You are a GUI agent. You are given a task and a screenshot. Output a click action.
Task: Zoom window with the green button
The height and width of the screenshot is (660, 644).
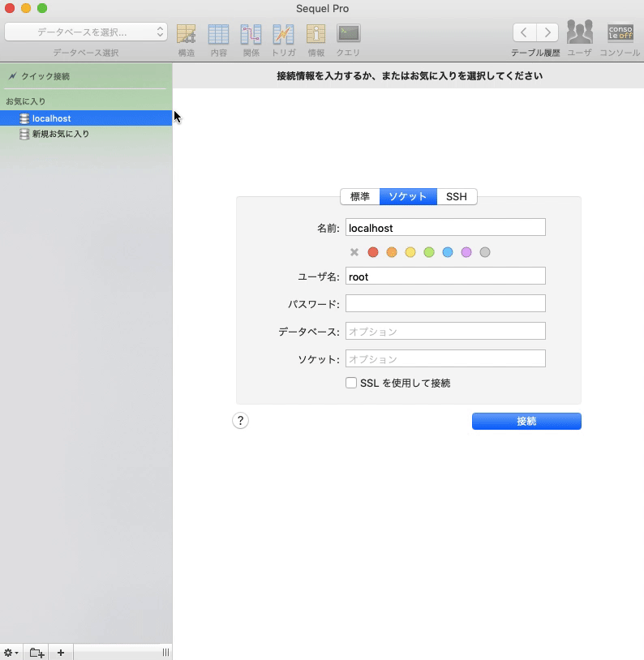(42, 8)
